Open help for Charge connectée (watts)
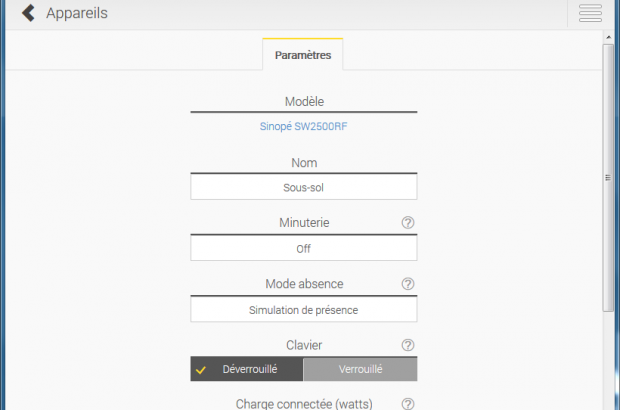The height and width of the screenshot is (410, 620). (408, 404)
